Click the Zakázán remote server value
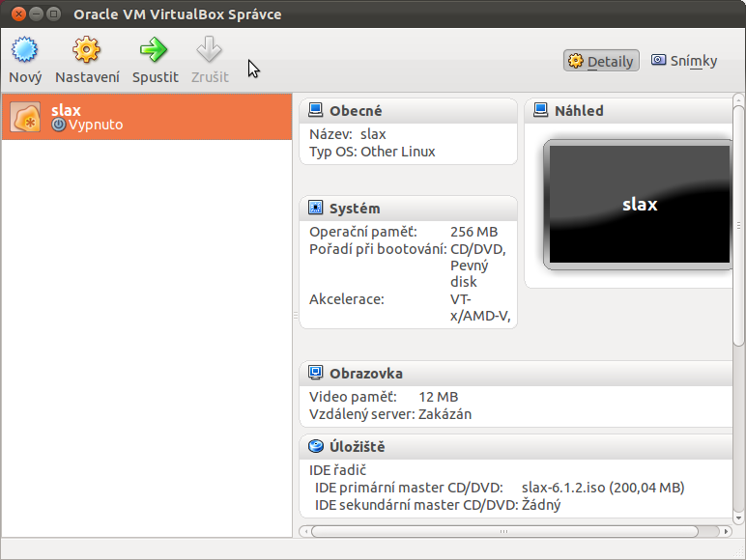746x560 pixels. click(x=445, y=414)
